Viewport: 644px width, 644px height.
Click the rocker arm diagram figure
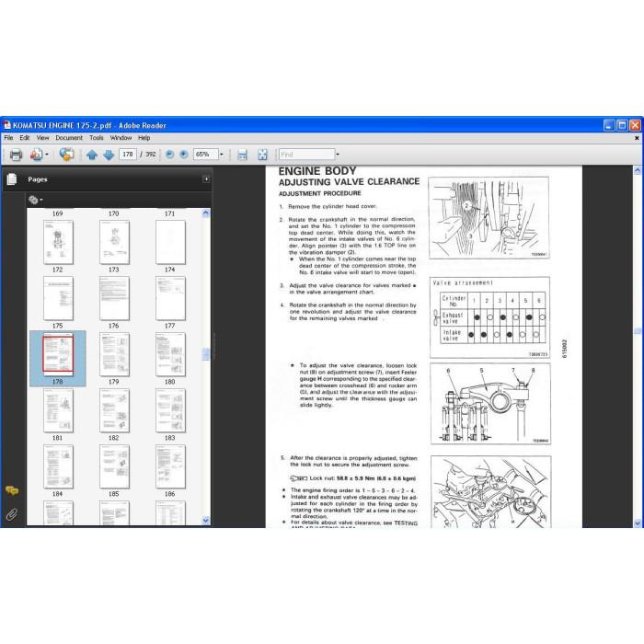coord(490,404)
